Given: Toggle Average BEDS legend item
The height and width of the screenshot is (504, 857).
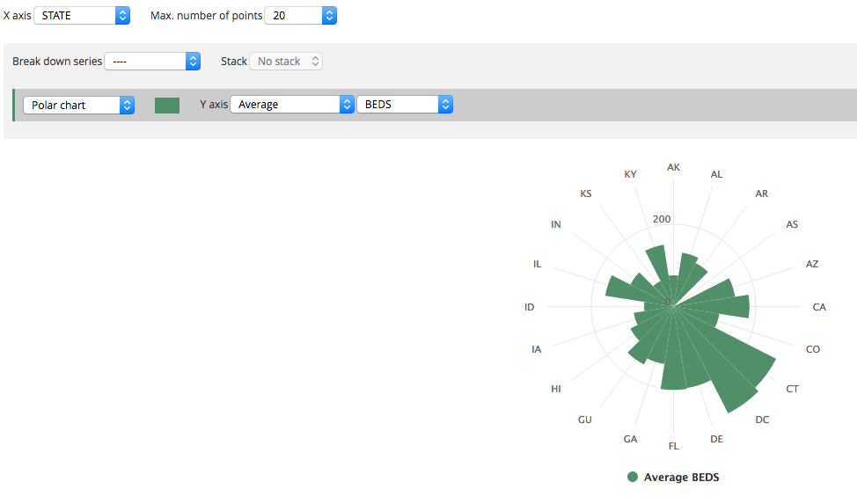Looking at the screenshot, I should coord(681,478).
